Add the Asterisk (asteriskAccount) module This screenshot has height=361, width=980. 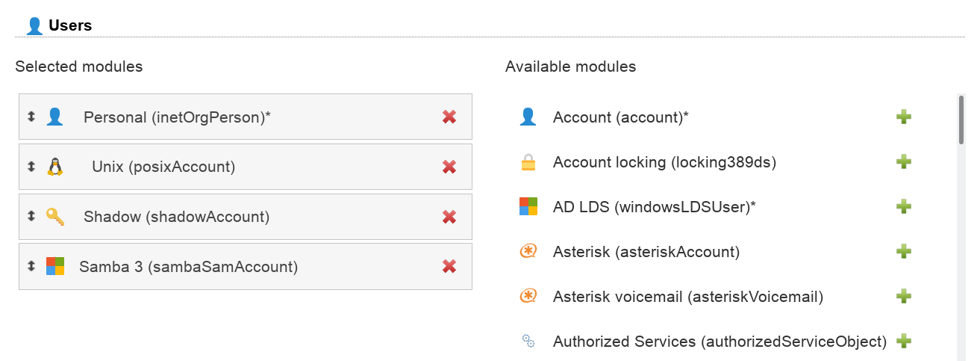tap(904, 251)
